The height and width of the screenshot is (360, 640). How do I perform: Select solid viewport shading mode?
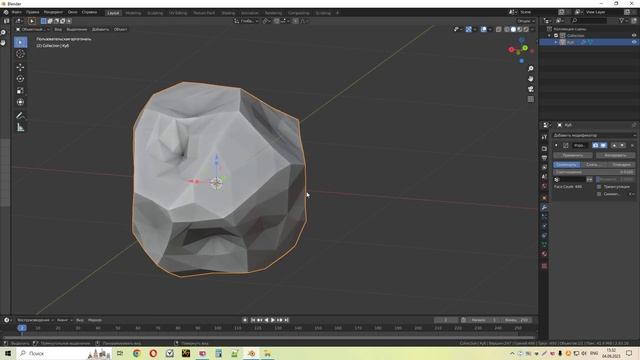pyautogui.click(x=513, y=29)
